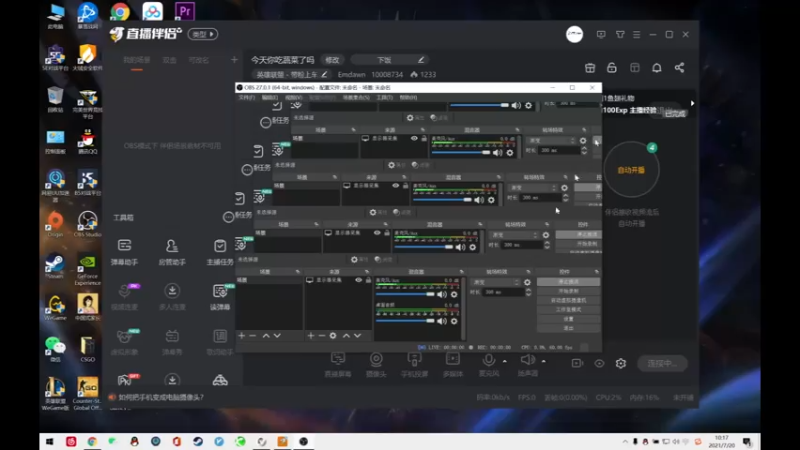Click the OBS 退出 button
This screenshot has height=450, width=800.
pos(568,328)
